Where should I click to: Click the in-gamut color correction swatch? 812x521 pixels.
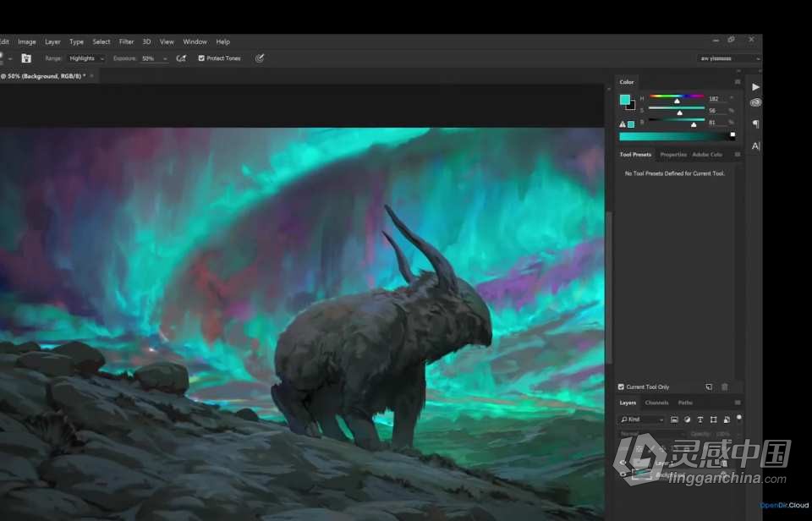[631, 124]
